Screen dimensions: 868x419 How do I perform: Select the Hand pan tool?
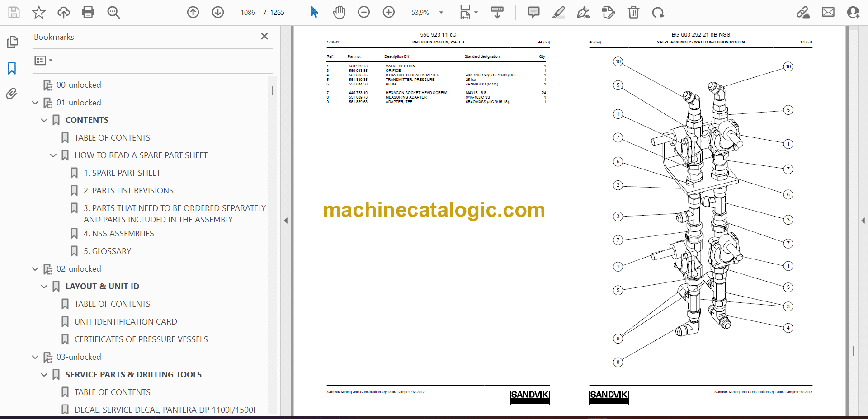tap(339, 12)
